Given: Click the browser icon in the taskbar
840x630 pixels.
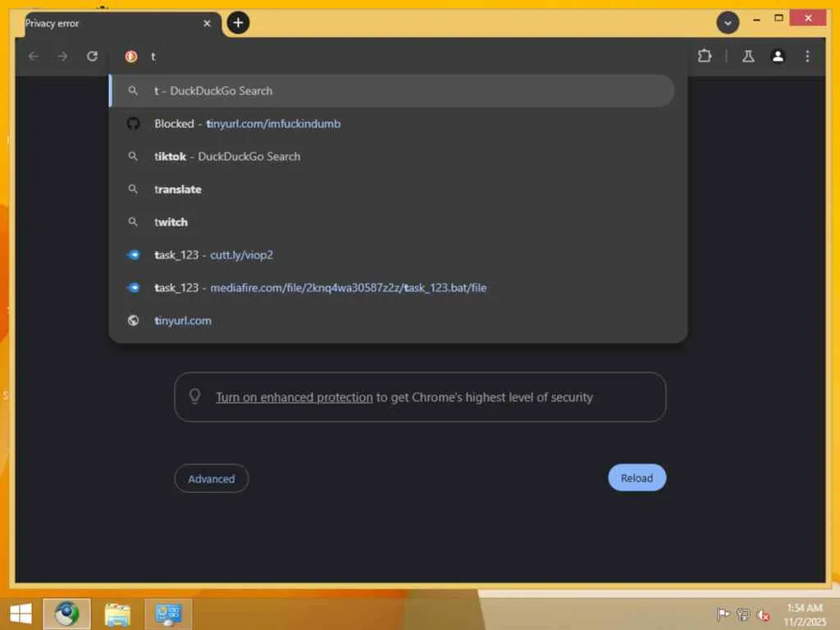Looking at the screenshot, I should [x=67, y=614].
